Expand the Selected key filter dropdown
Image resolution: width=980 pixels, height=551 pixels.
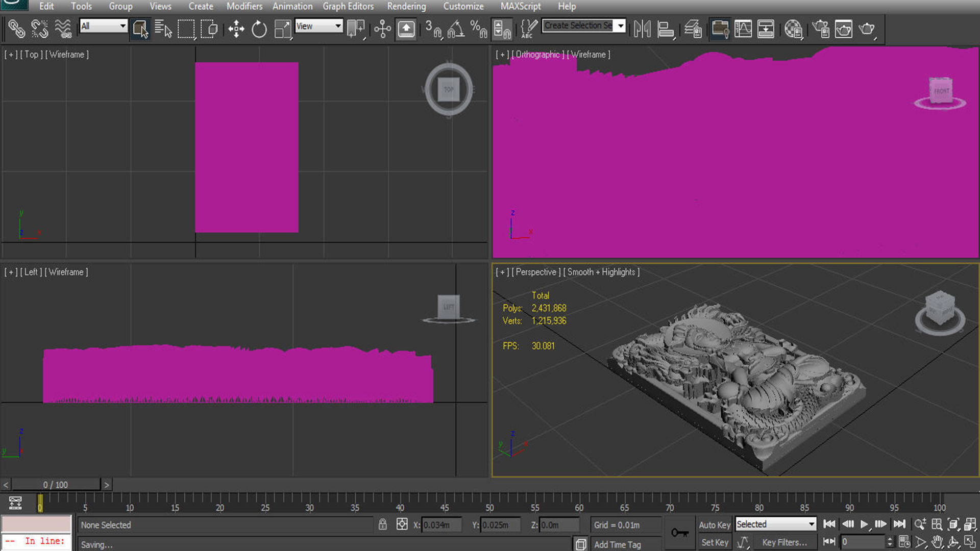[811, 524]
